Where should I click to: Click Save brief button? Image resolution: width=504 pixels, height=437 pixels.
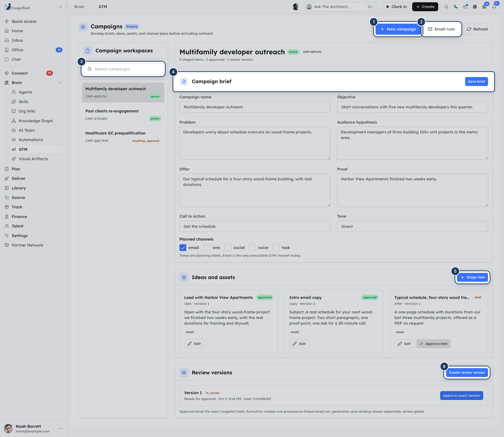click(x=476, y=81)
